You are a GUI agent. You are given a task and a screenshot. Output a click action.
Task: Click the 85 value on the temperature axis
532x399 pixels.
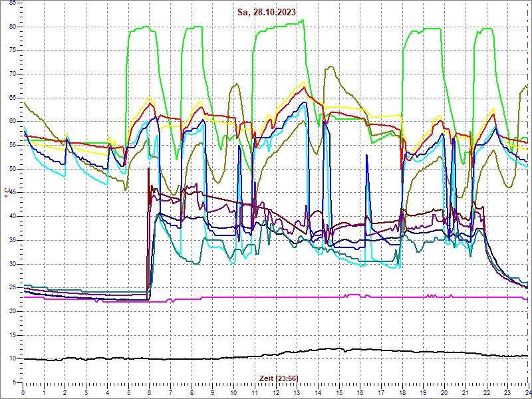click(12, 3)
